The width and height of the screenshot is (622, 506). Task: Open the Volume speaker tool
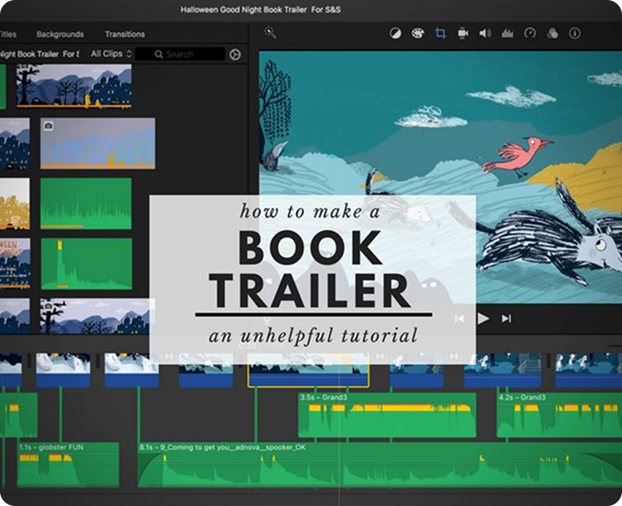coord(485,33)
